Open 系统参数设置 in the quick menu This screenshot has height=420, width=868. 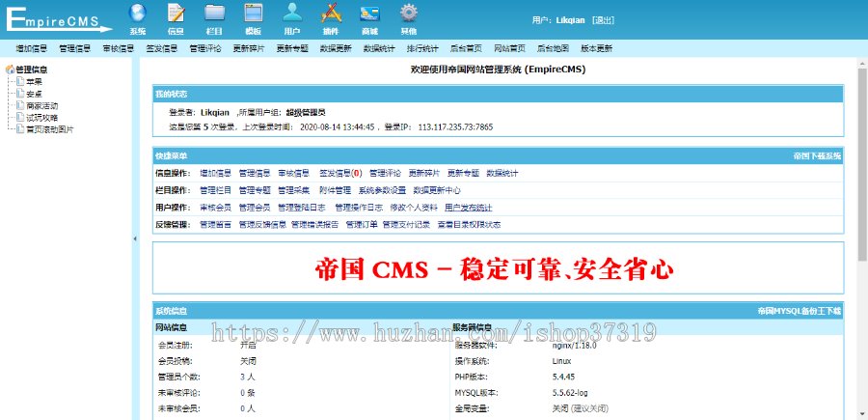tap(382, 190)
